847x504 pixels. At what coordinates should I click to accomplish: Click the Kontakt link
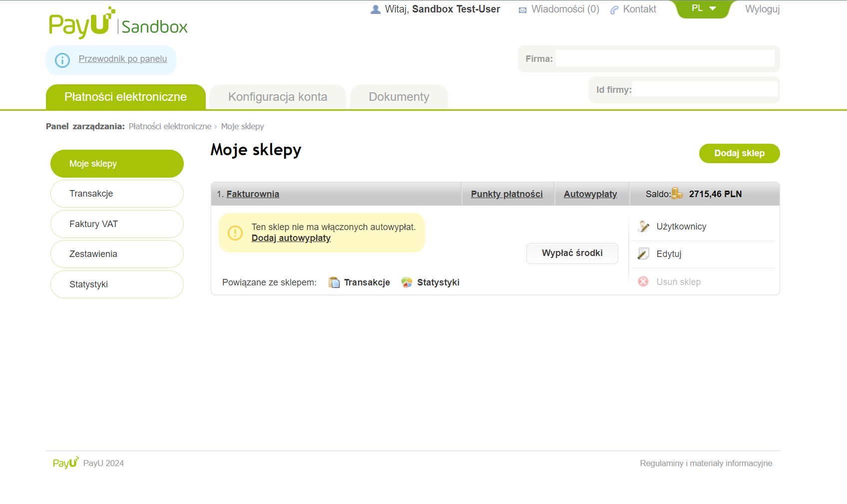[x=640, y=9]
